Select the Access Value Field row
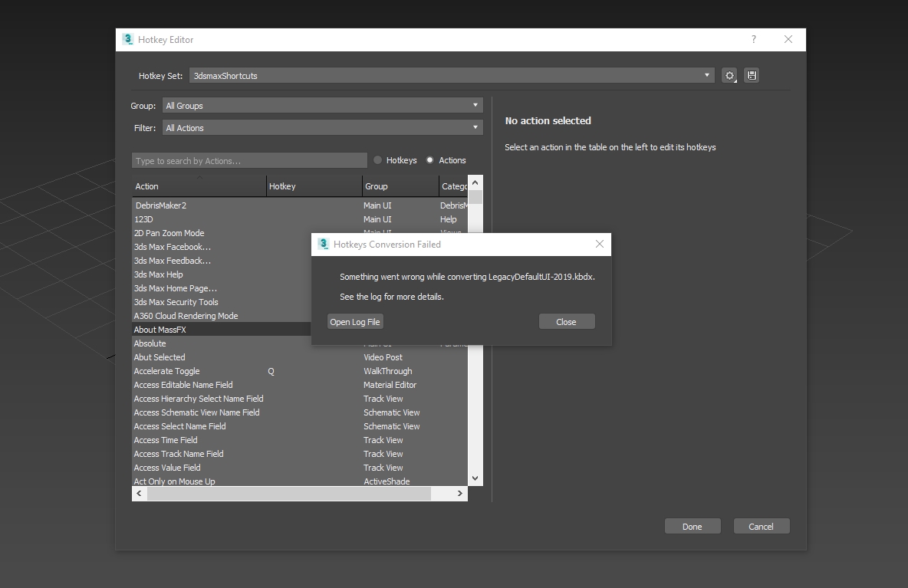 coord(299,468)
